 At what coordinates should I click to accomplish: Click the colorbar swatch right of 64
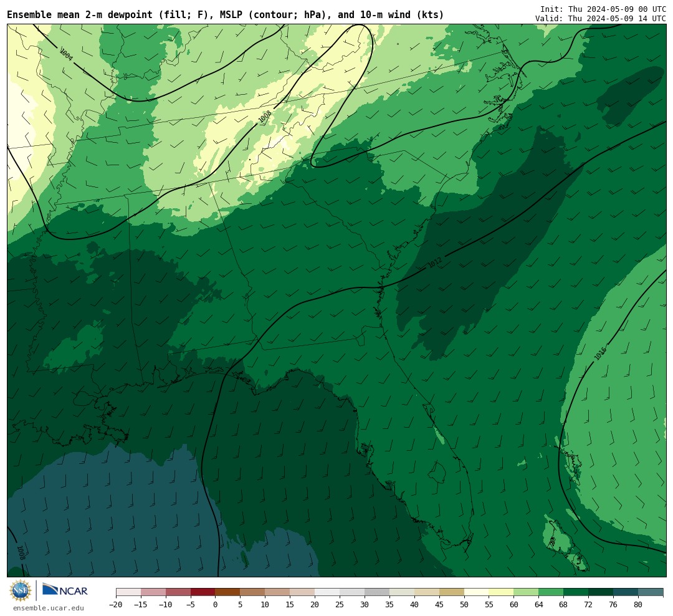coord(551,592)
